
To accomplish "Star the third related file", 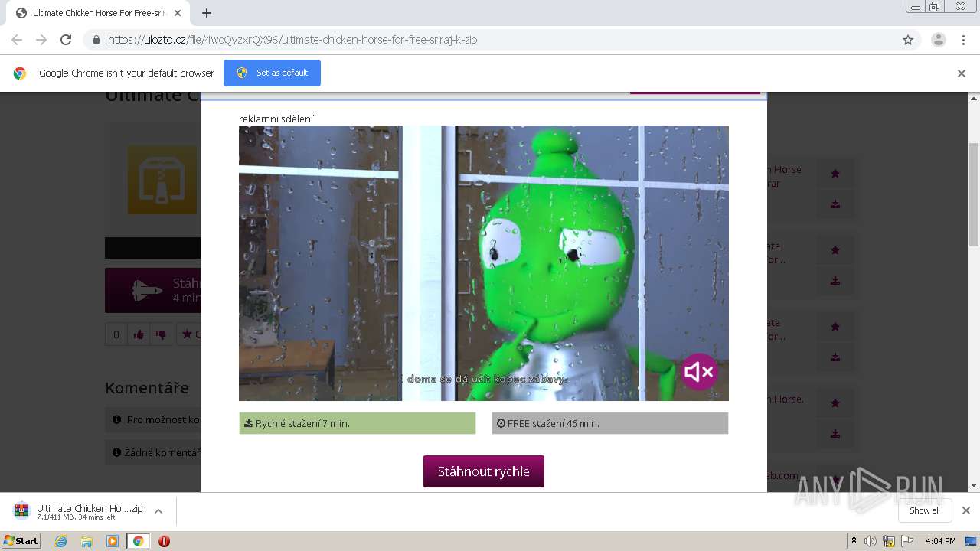I will coord(835,327).
